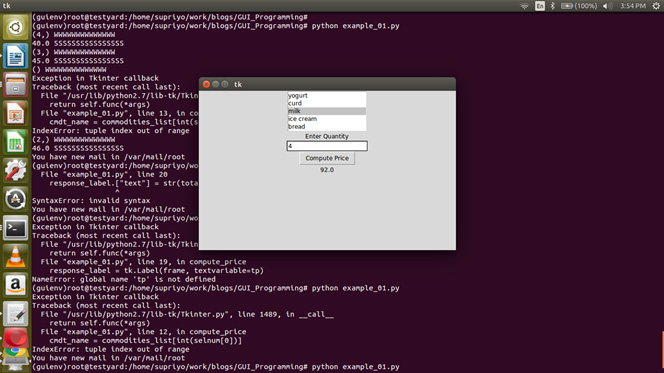Select yogurt in the listbox
This screenshot has height=373, width=664.
tap(326, 96)
